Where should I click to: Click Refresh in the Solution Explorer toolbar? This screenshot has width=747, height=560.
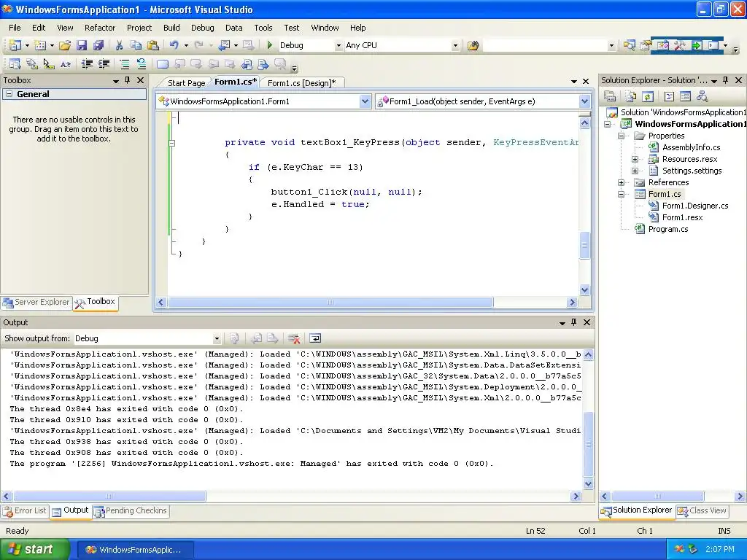click(x=648, y=97)
